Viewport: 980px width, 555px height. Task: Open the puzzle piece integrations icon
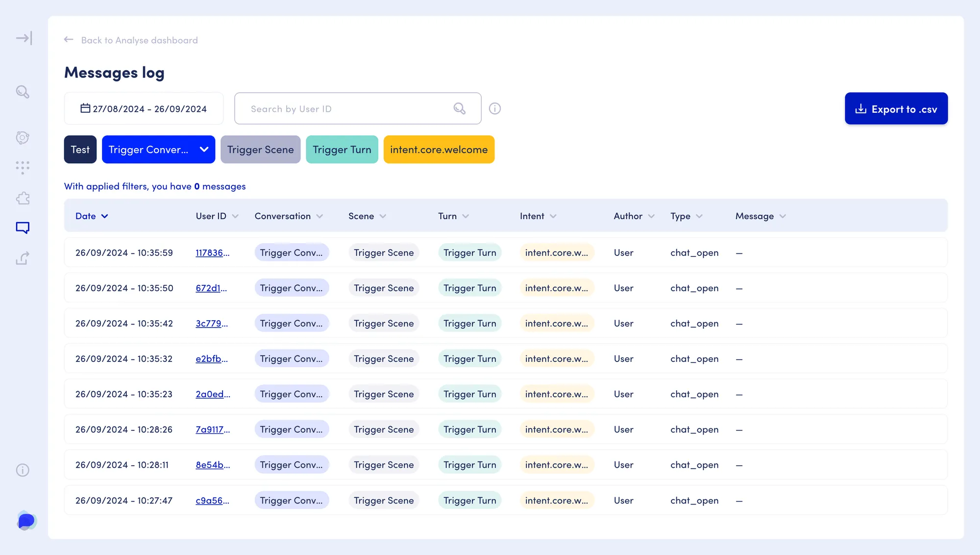coord(23,198)
